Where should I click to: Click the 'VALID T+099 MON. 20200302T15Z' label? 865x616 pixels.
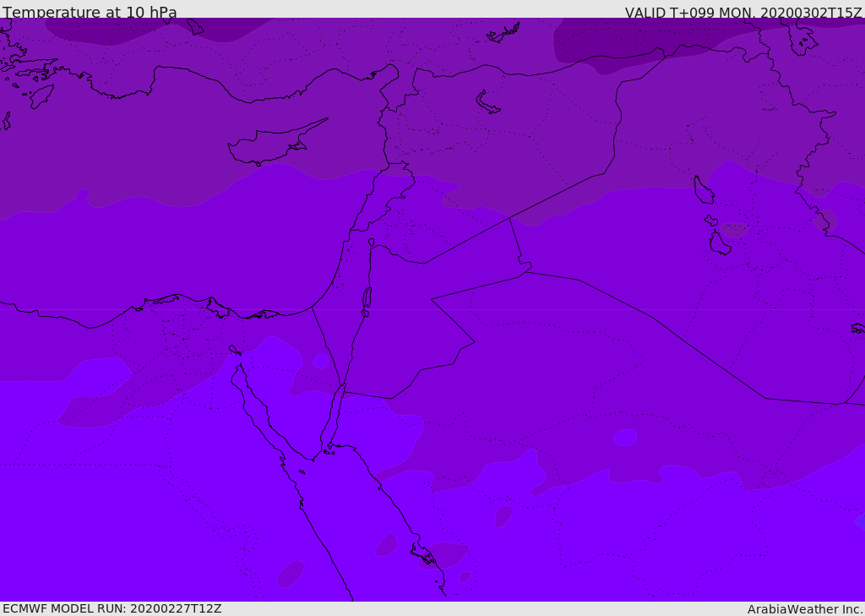coord(743,13)
